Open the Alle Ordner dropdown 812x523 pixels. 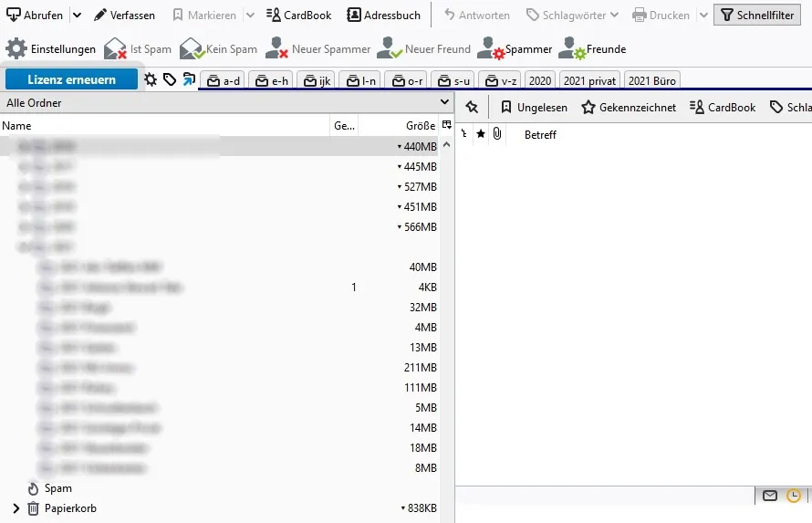point(227,102)
